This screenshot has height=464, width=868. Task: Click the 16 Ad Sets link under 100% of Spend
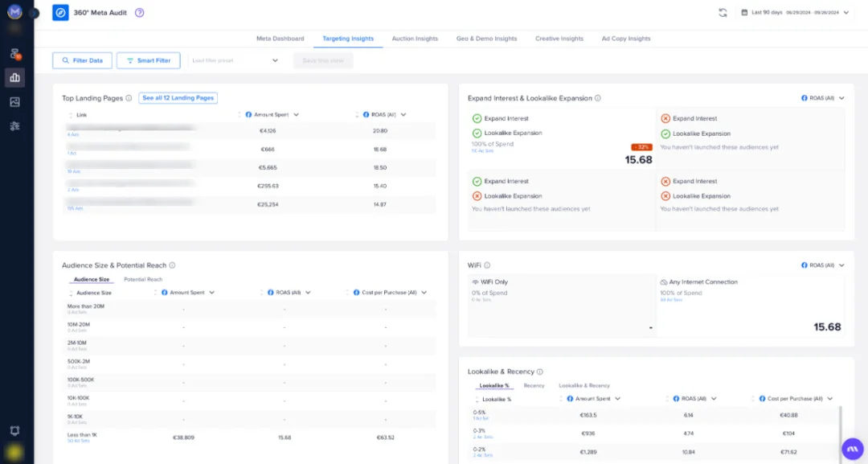pyautogui.click(x=482, y=150)
